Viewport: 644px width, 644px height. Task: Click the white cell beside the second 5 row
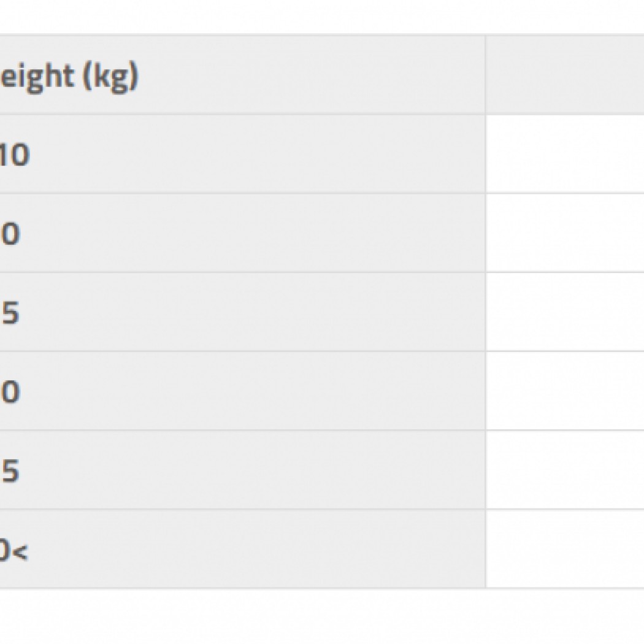[564, 470]
